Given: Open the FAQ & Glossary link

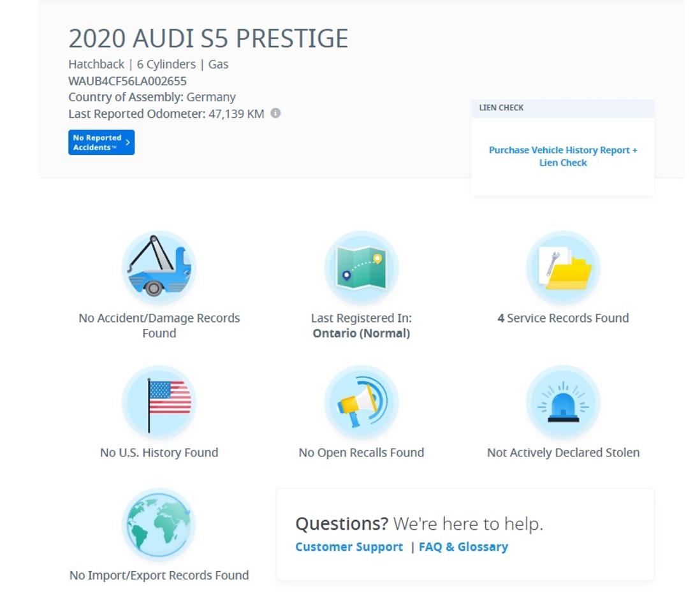Looking at the screenshot, I should [463, 547].
